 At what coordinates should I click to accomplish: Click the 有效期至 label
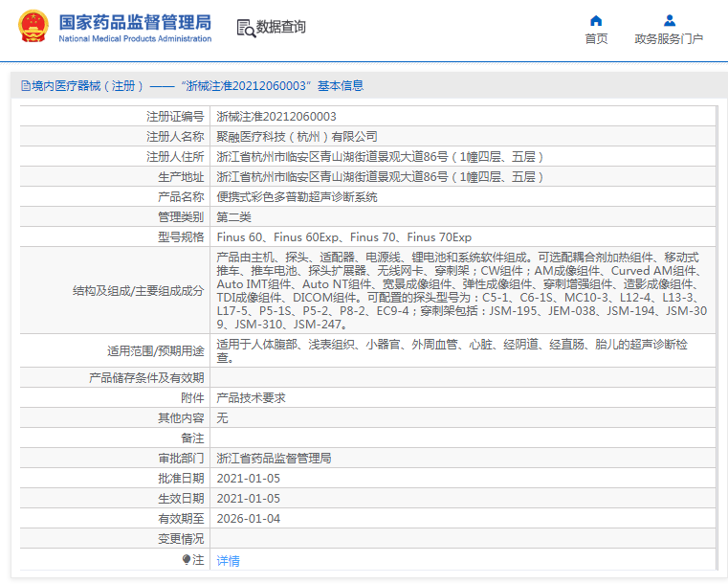click(x=181, y=519)
